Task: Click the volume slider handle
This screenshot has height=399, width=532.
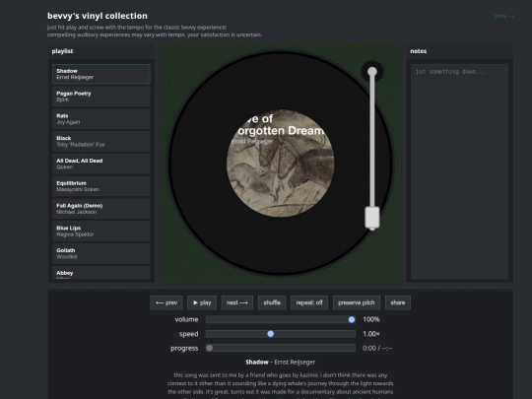Action: coord(352,319)
